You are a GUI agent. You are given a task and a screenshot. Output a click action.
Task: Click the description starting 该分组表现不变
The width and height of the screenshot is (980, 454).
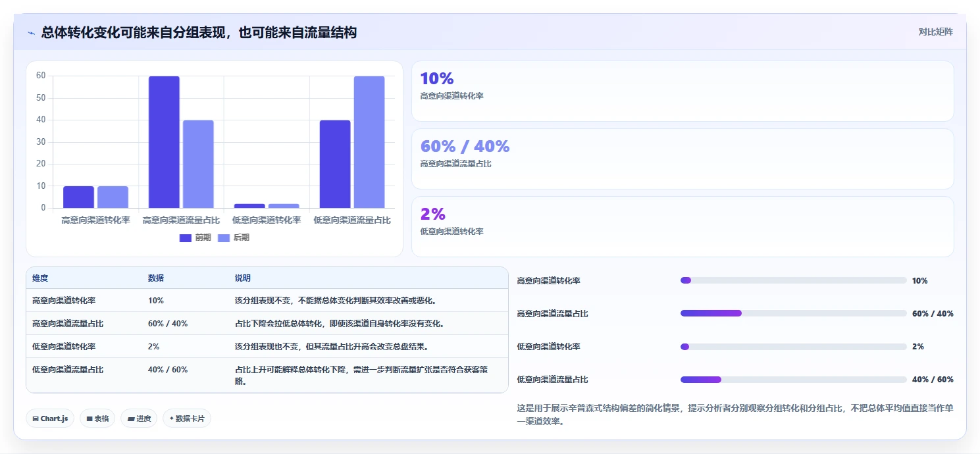coord(336,300)
